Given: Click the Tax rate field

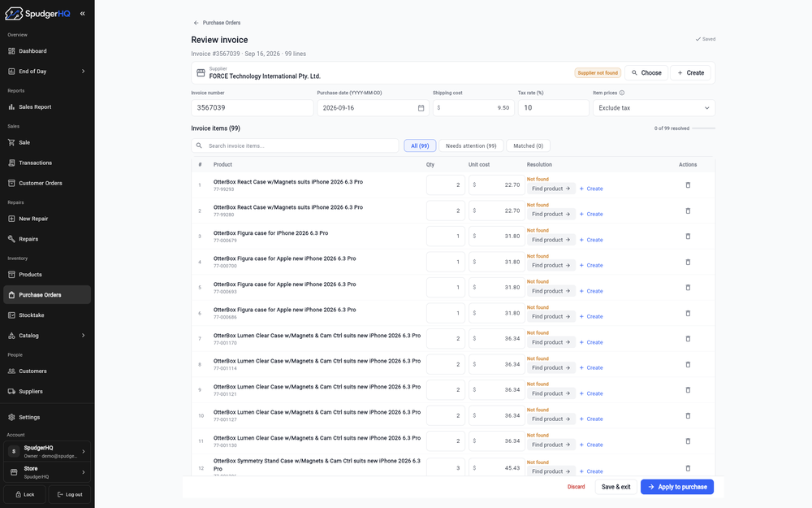Looking at the screenshot, I should point(553,108).
